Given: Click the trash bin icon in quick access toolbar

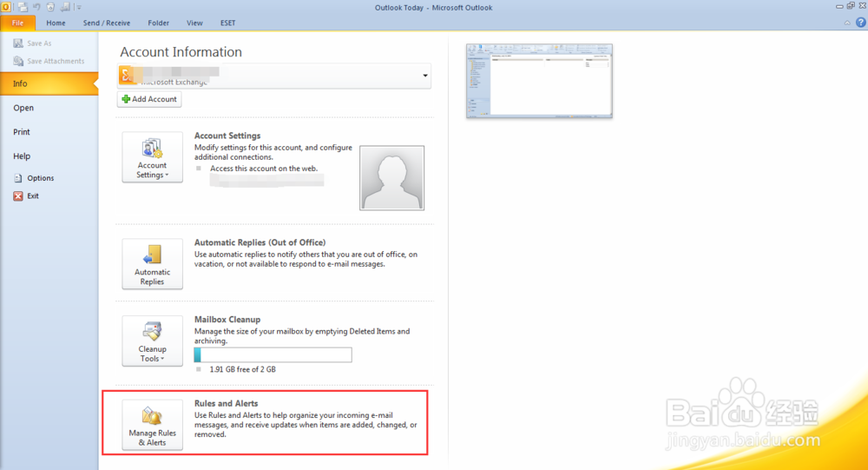Looking at the screenshot, I should pyautogui.click(x=51, y=7).
